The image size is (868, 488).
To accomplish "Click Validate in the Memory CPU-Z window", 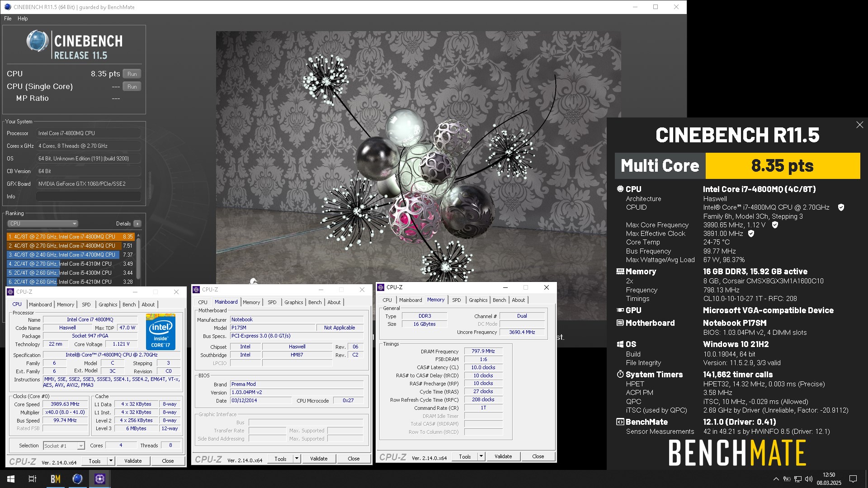I will (503, 456).
